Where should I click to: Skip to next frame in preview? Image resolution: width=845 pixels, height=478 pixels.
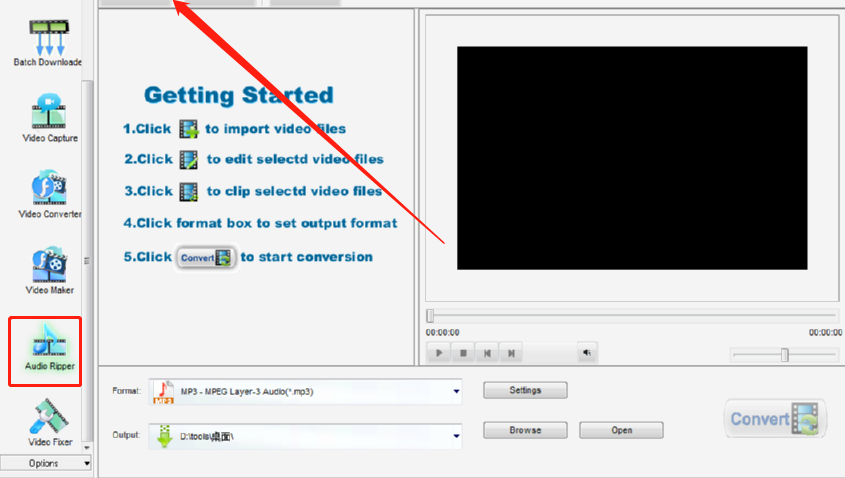point(511,353)
